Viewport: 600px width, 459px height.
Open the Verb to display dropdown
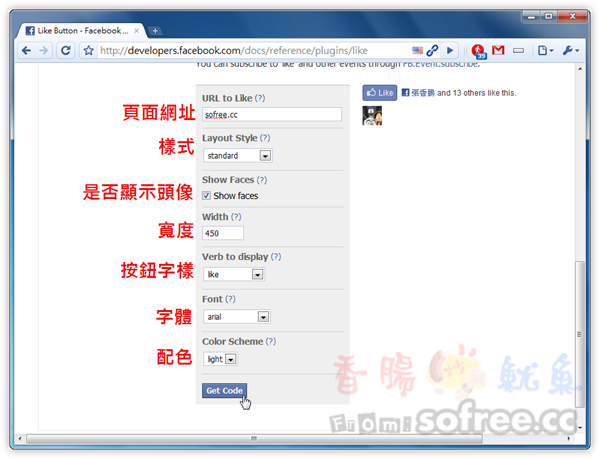point(234,274)
